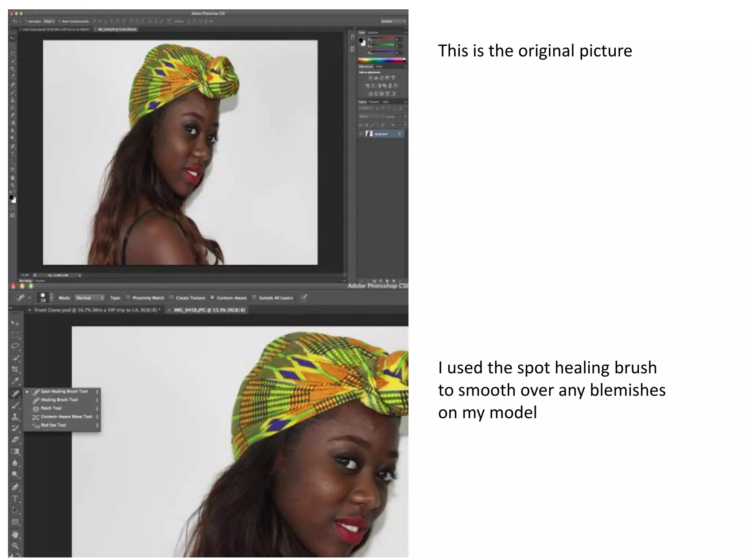Screen dimensions: 747x560
Task: Click the color spectrum ramp in Color panel
Action: (x=381, y=60)
